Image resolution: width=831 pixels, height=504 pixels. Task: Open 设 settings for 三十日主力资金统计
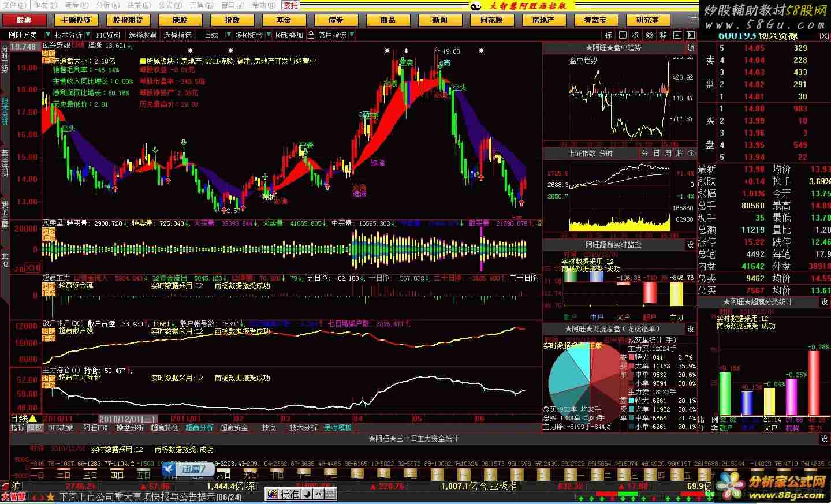click(x=825, y=439)
